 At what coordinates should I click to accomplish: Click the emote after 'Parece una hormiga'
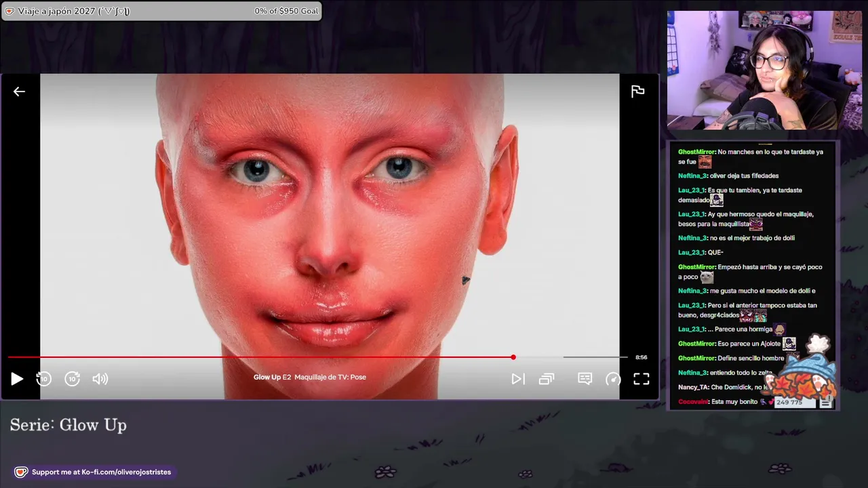[x=780, y=329]
